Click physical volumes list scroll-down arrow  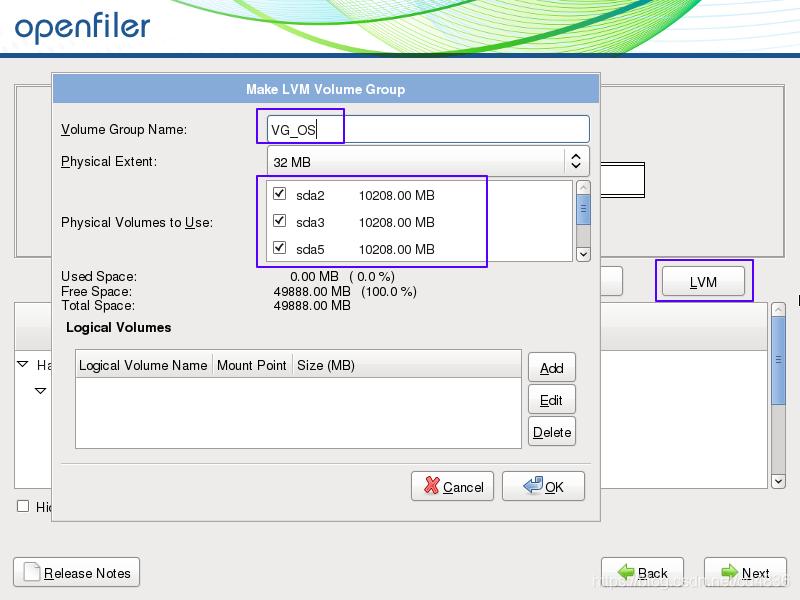583,254
